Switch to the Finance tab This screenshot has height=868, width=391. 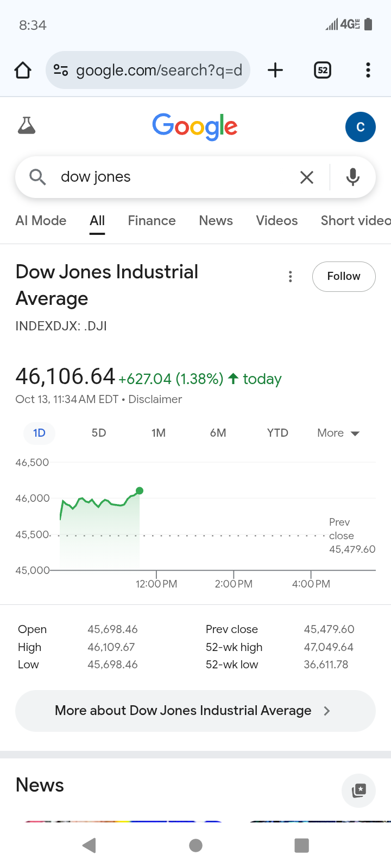(x=152, y=221)
